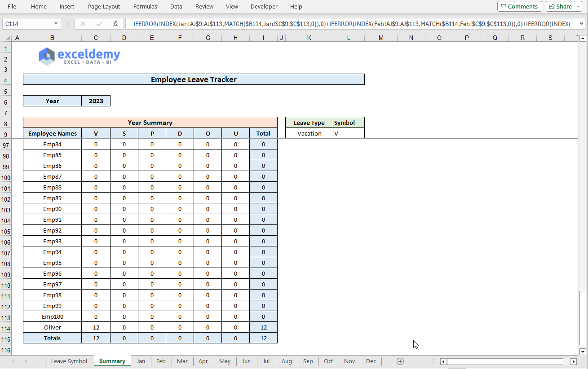This screenshot has height=369, width=588.
Task: Open the Nov sheet tab
Action: [x=349, y=361]
